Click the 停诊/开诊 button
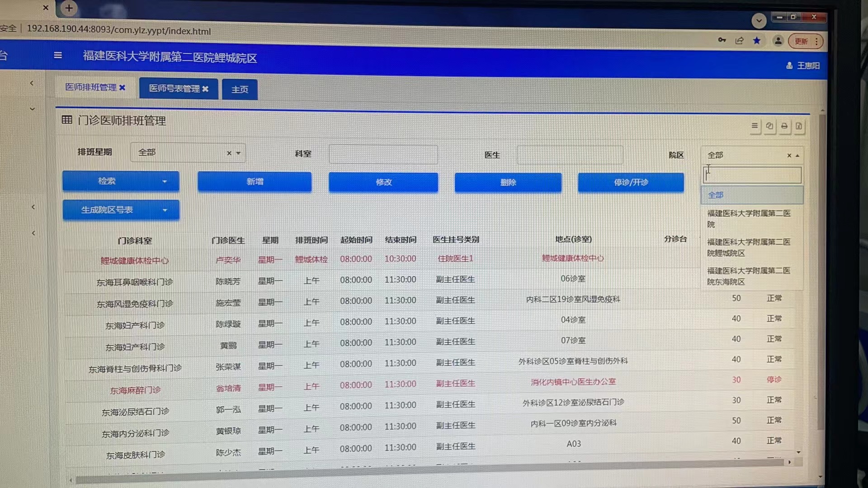 tap(631, 183)
